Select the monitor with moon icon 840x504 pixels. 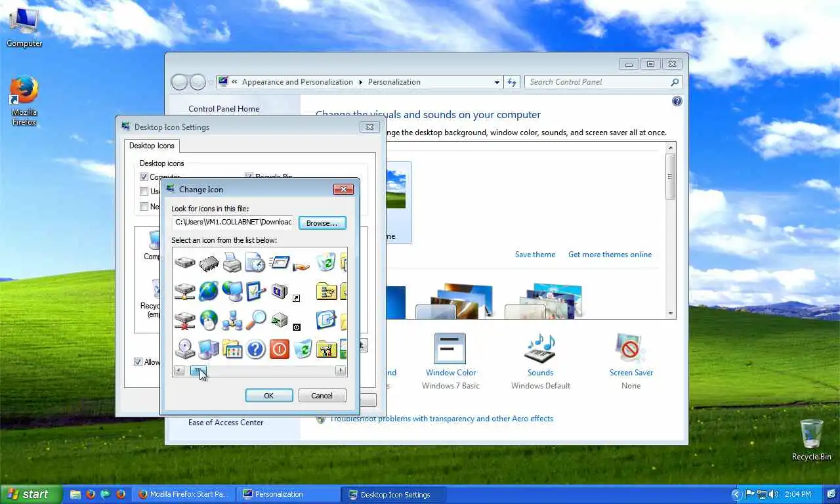(279, 291)
